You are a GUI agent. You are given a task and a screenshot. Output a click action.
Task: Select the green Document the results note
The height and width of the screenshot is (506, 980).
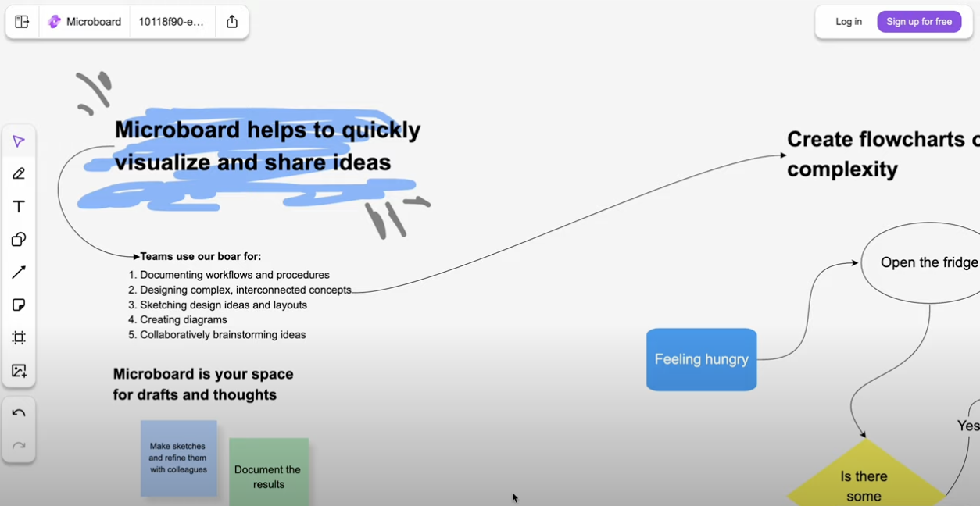[269, 475]
